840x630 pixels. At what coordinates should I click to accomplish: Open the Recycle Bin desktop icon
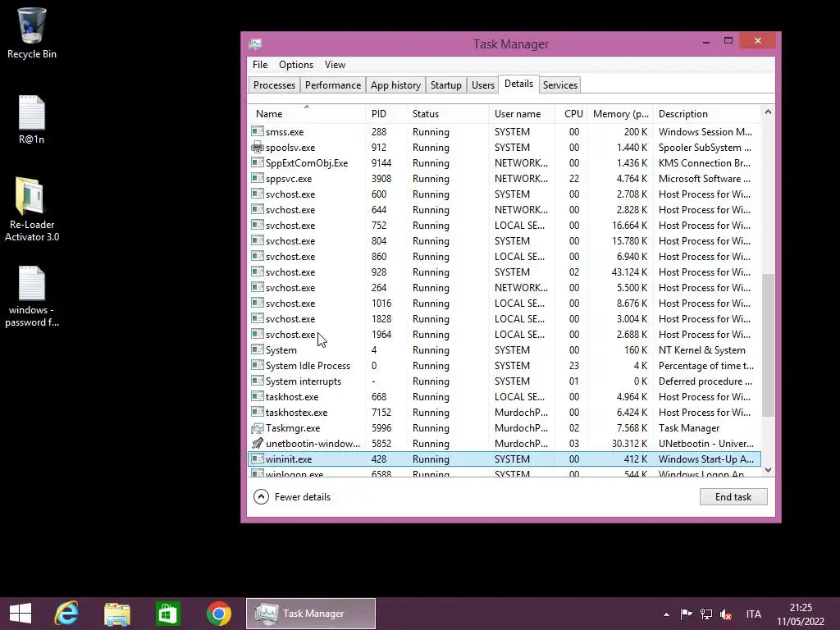pyautogui.click(x=32, y=33)
